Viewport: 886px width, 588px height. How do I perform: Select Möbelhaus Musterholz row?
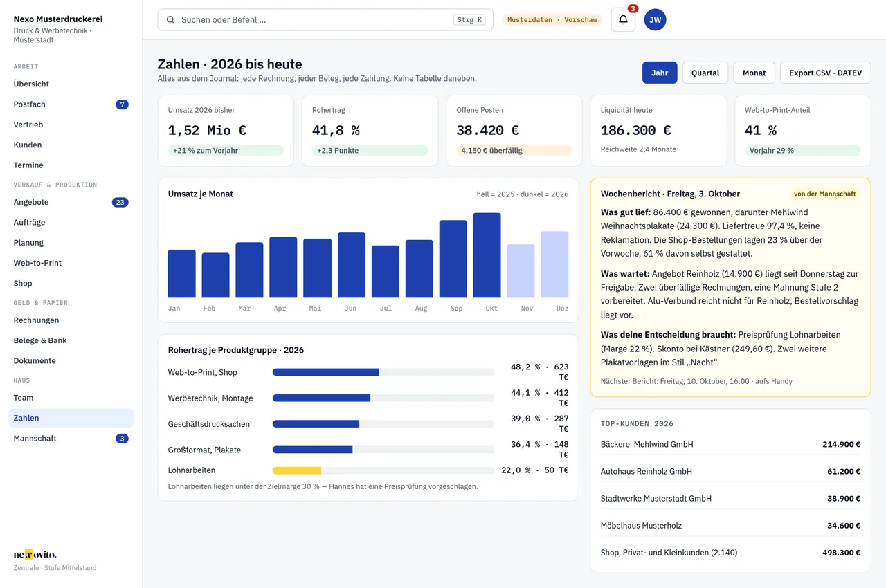pyautogui.click(x=730, y=525)
